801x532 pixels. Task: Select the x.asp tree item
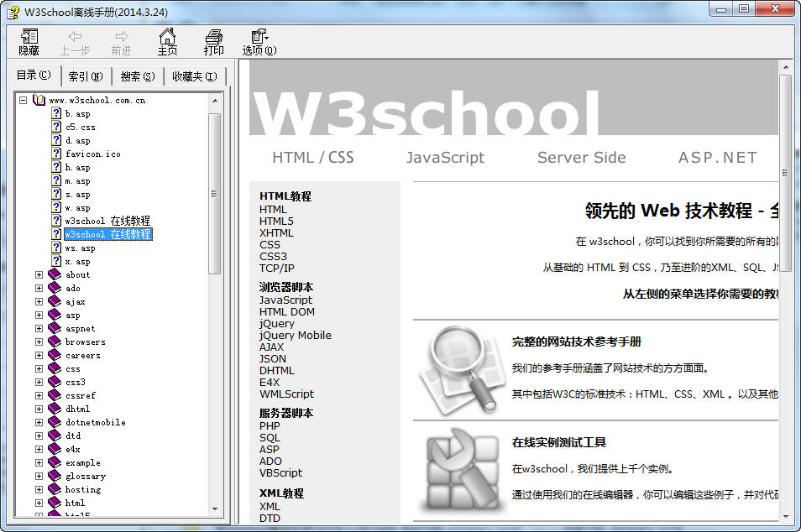pos(77,262)
